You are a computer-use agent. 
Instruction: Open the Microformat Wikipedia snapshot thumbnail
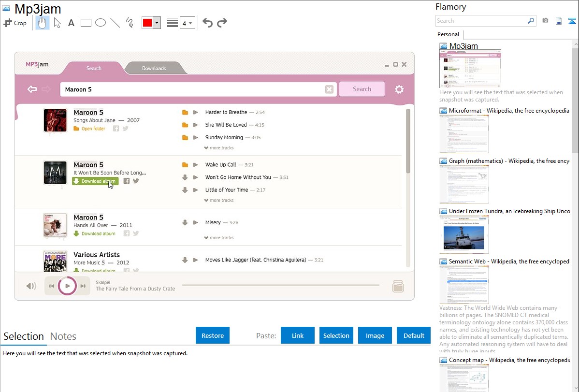(x=464, y=134)
